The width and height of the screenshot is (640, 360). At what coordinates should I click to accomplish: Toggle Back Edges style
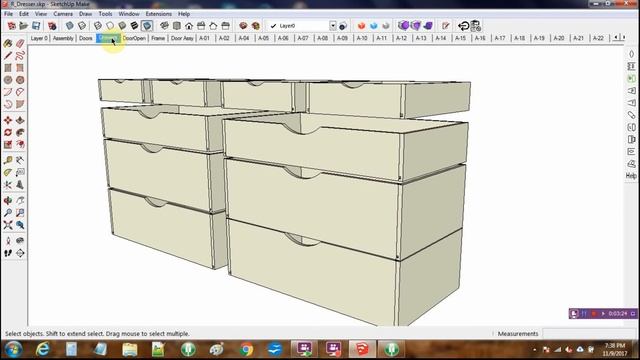click(82, 26)
